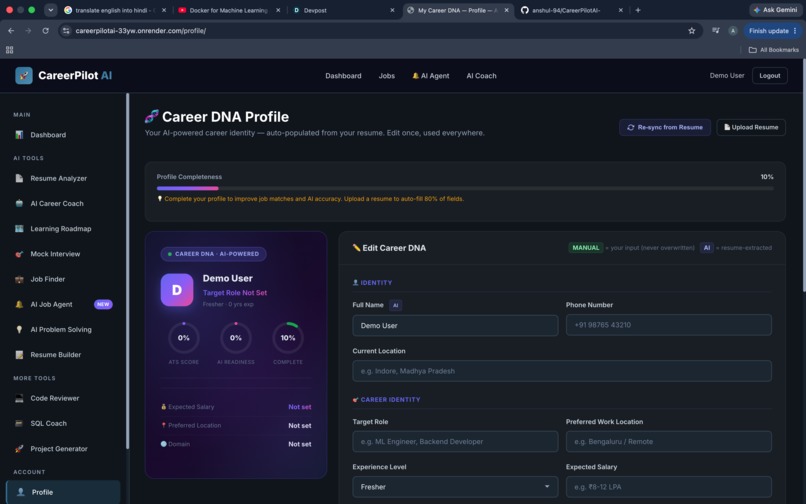Image resolution: width=806 pixels, height=504 pixels.
Task: Click 'Not set' beside Expected Salary
Action: tap(300, 407)
